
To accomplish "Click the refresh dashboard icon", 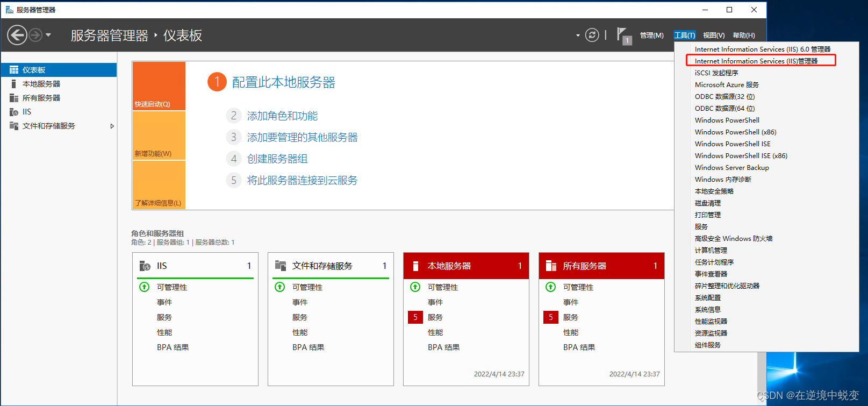I will tap(592, 35).
